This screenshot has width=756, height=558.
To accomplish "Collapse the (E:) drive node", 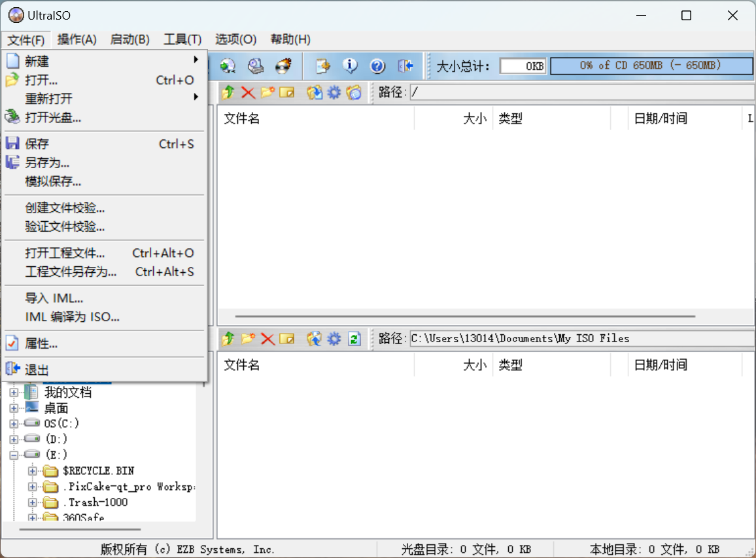I will click(x=14, y=455).
